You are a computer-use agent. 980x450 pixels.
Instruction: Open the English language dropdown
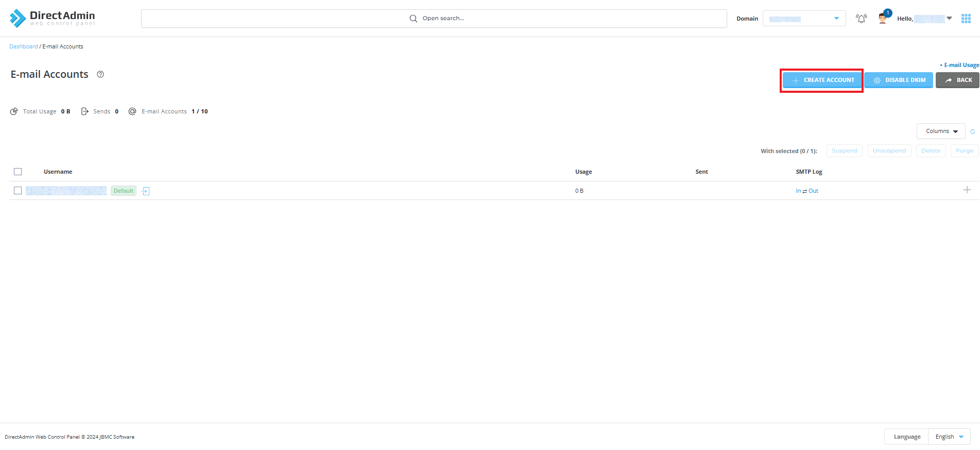pos(949,437)
